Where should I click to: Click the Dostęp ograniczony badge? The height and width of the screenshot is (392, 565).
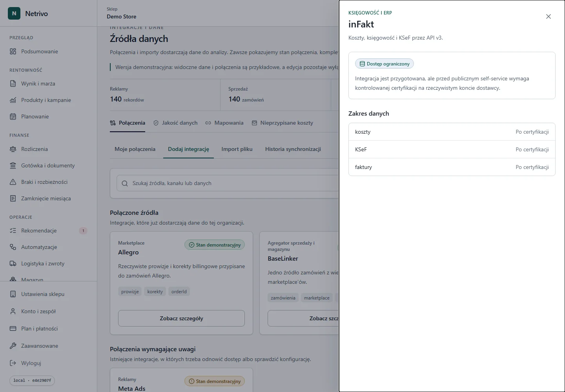tap(385, 64)
